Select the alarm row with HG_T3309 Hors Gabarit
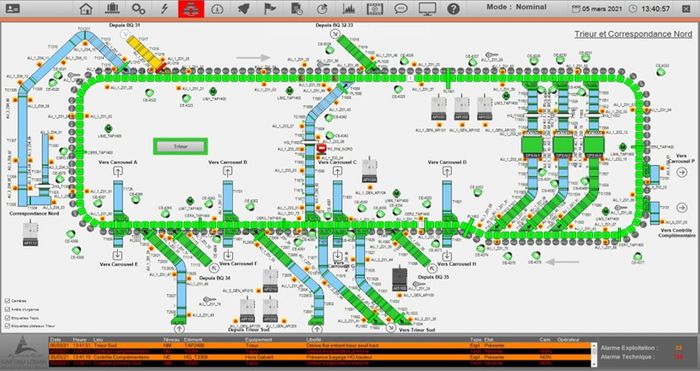700x371 pixels. coord(319,358)
